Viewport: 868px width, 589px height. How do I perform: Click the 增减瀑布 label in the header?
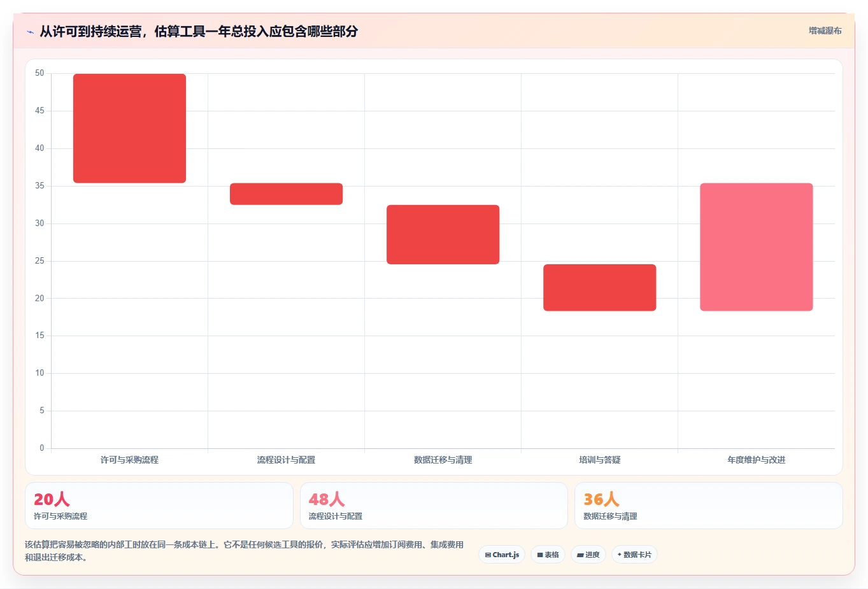825,31
